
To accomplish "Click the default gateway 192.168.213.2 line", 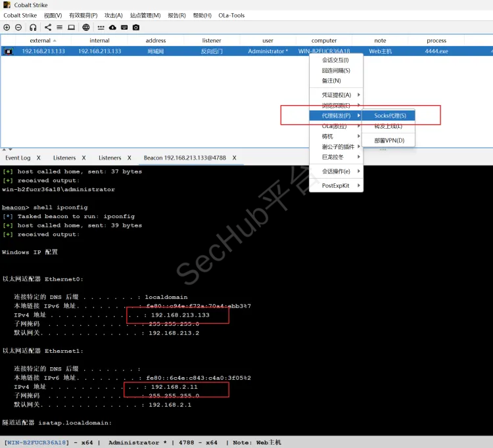I will 106,333.
